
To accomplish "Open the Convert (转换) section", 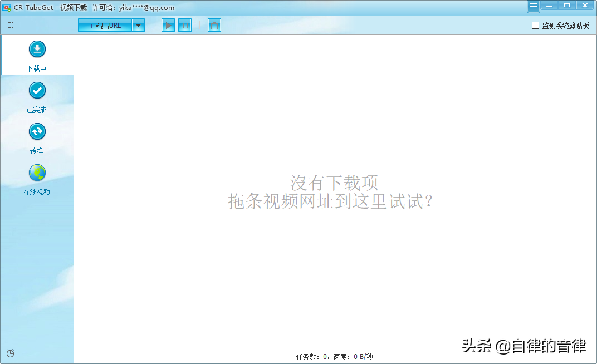I will pyautogui.click(x=37, y=139).
